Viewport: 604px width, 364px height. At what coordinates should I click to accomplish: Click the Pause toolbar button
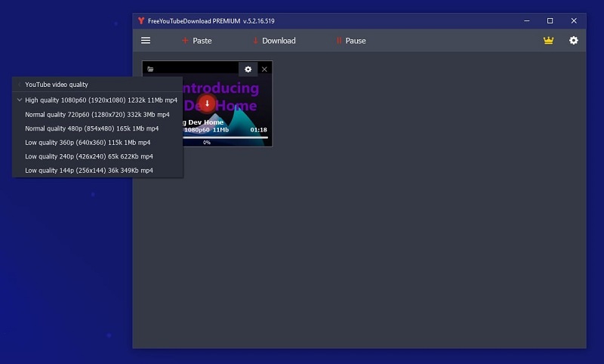(x=351, y=41)
